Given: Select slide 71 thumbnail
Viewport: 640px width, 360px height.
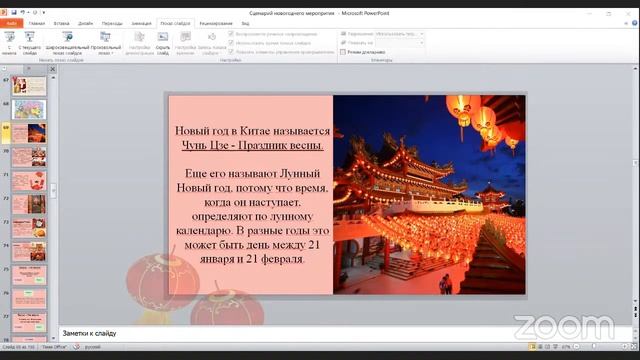Looking at the screenshot, I should (x=29, y=180).
